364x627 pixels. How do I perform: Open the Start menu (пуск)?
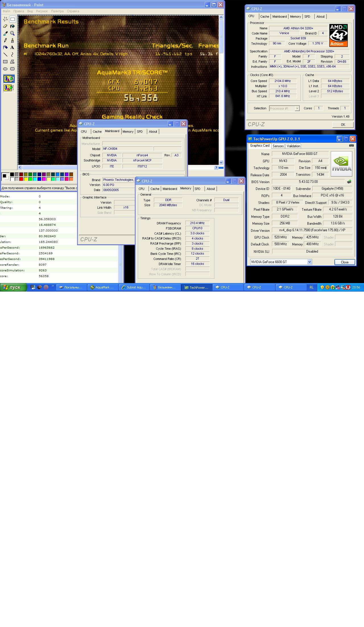13,287
